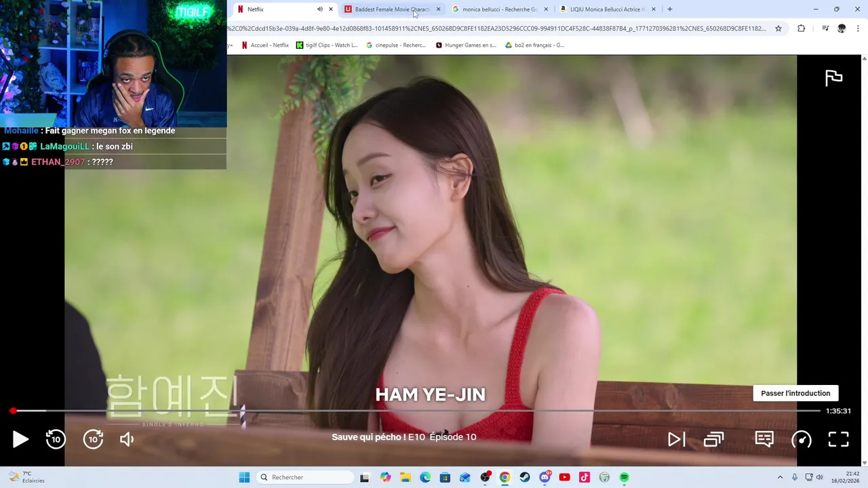Screen dimensions: 868x488
Task: Open YouTube app in taskbar
Action: tap(564, 477)
